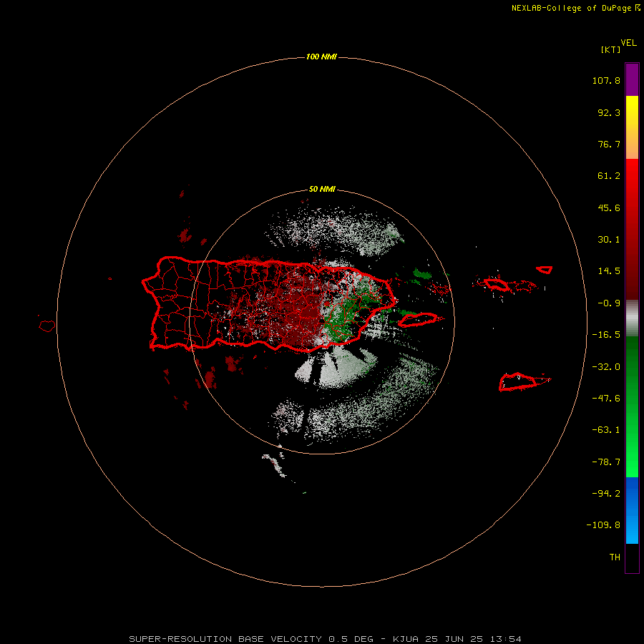Click the 45.6 velocity scale value
This screenshot has width=644, height=644.
point(609,208)
